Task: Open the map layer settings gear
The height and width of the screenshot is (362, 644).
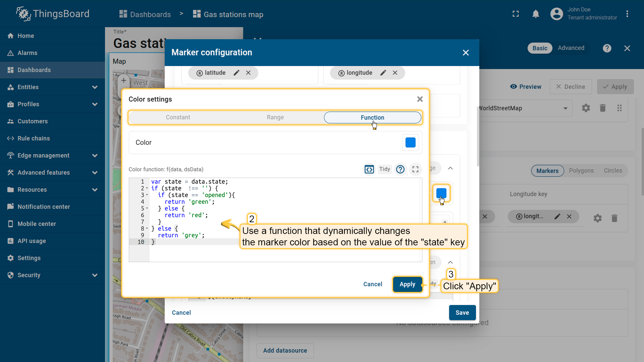Action: point(586,108)
